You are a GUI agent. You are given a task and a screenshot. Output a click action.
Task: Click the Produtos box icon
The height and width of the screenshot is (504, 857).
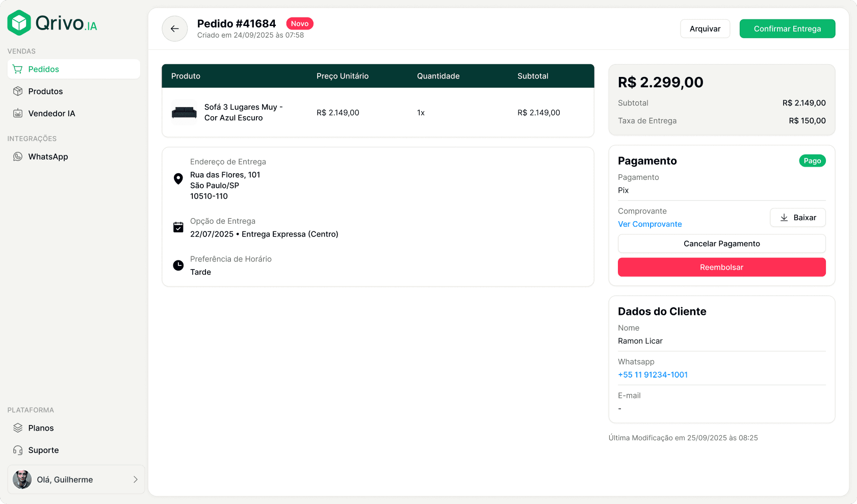coord(18,91)
